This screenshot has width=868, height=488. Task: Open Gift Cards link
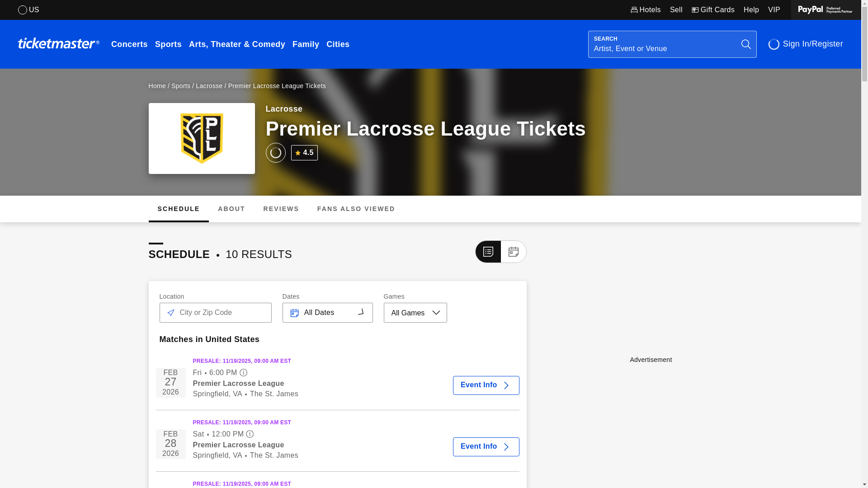coord(713,10)
